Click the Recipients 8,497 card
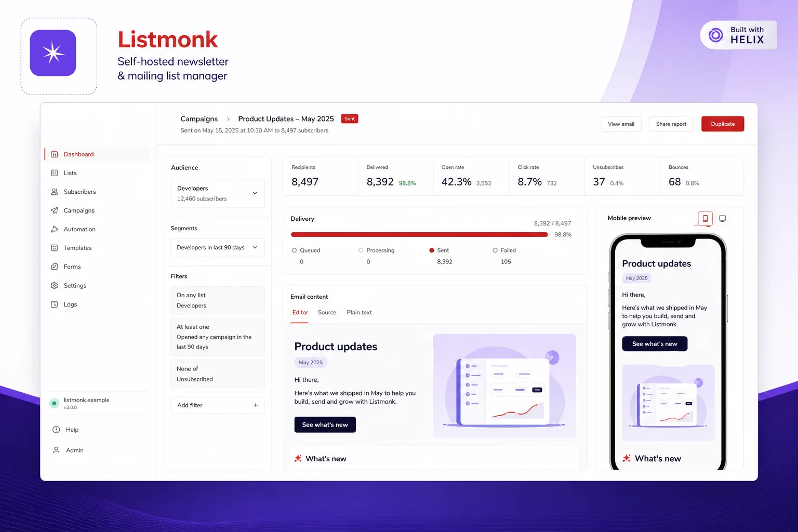Screen dimensions: 798x532 coord(320,176)
